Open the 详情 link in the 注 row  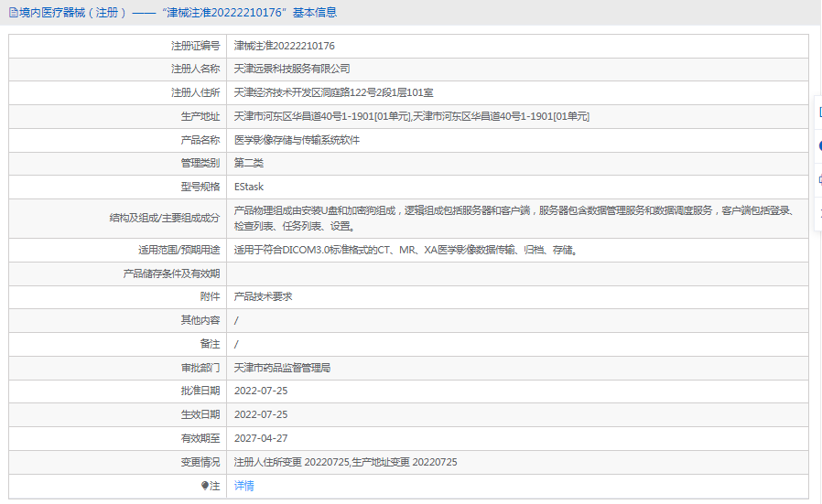coord(243,486)
